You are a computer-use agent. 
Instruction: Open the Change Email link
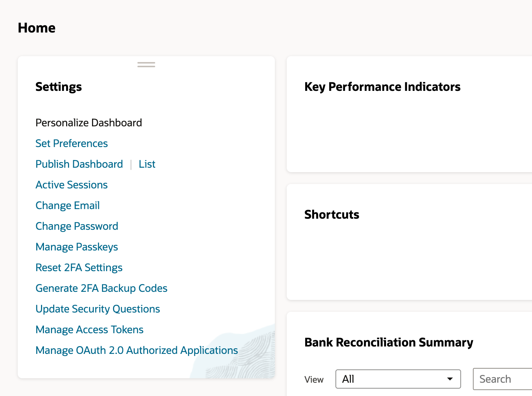click(68, 205)
